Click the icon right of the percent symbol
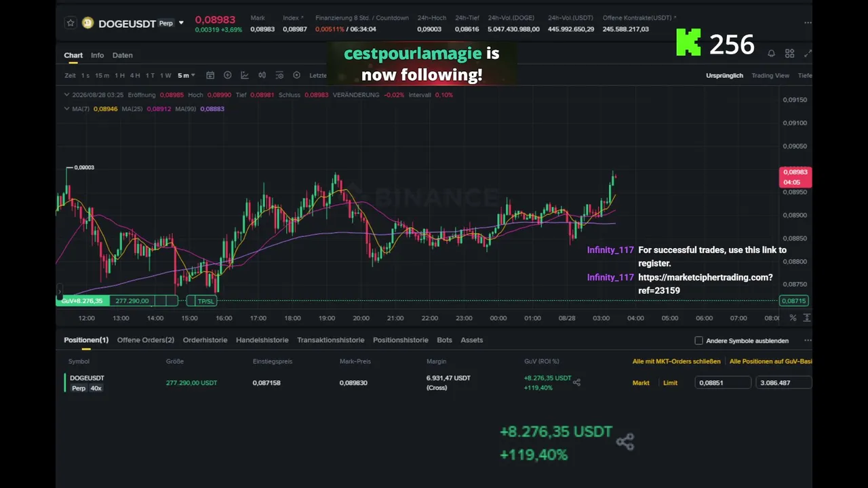The width and height of the screenshot is (868, 488). pos(807,317)
